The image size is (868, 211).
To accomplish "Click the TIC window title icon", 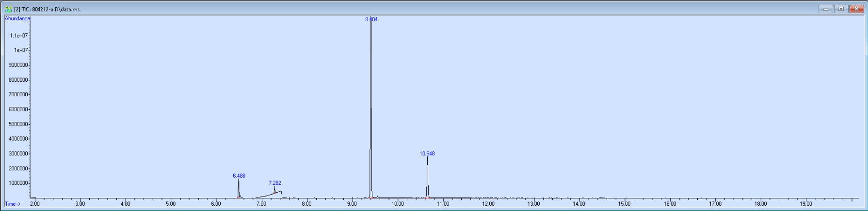I will point(8,9).
